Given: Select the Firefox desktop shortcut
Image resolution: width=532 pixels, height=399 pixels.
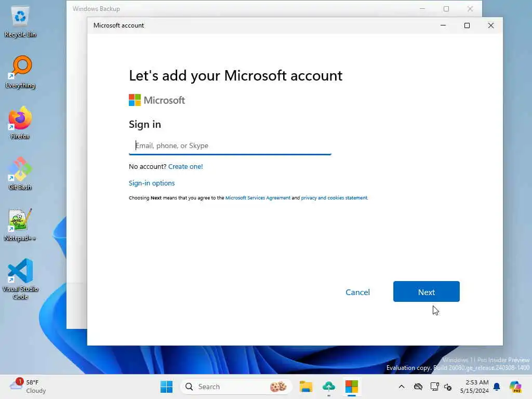Looking at the screenshot, I should (x=20, y=123).
